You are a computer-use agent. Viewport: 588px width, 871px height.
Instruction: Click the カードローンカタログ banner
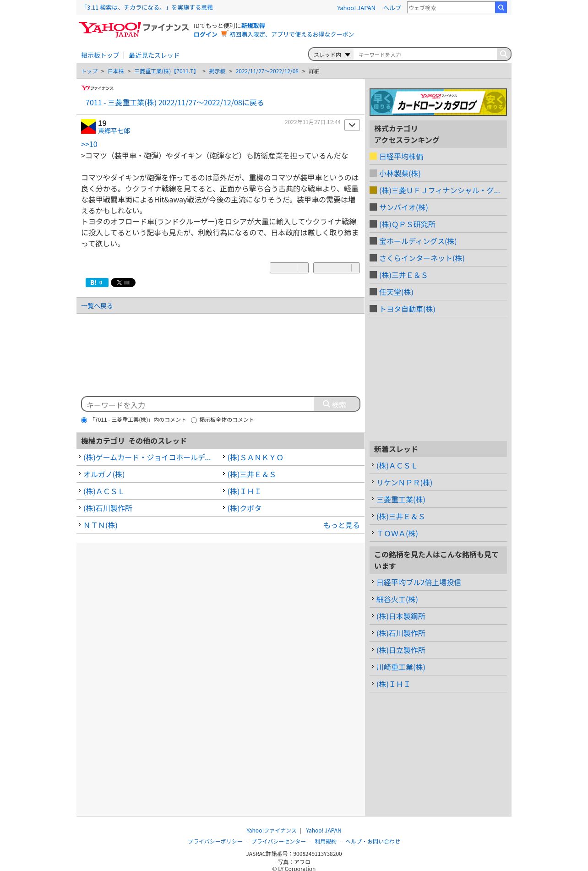pyautogui.click(x=438, y=102)
